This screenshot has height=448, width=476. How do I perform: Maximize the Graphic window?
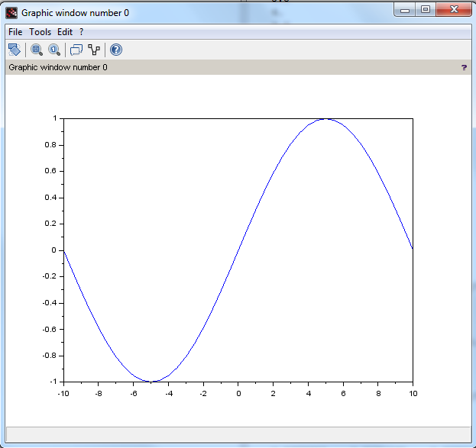point(426,10)
